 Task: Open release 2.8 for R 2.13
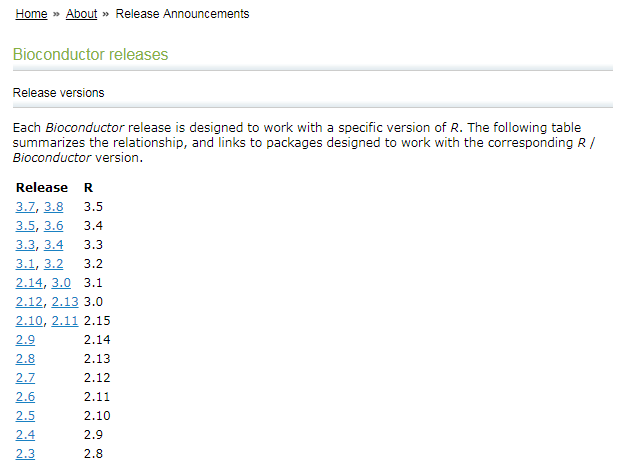coord(26,359)
